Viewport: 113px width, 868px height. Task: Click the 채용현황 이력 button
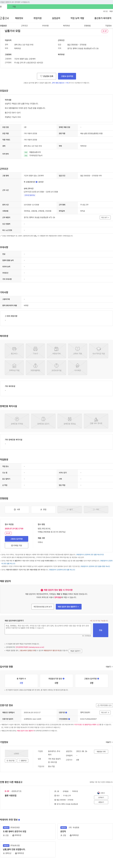101,751
